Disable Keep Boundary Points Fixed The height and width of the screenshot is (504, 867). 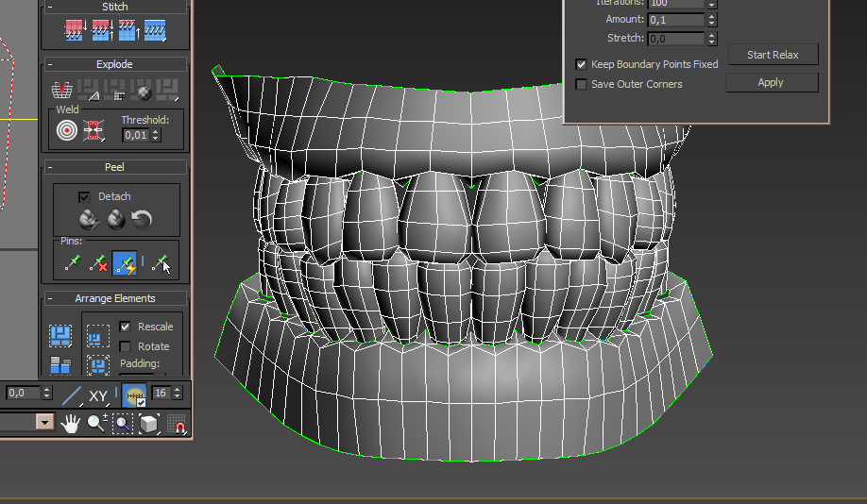(x=582, y=64)
